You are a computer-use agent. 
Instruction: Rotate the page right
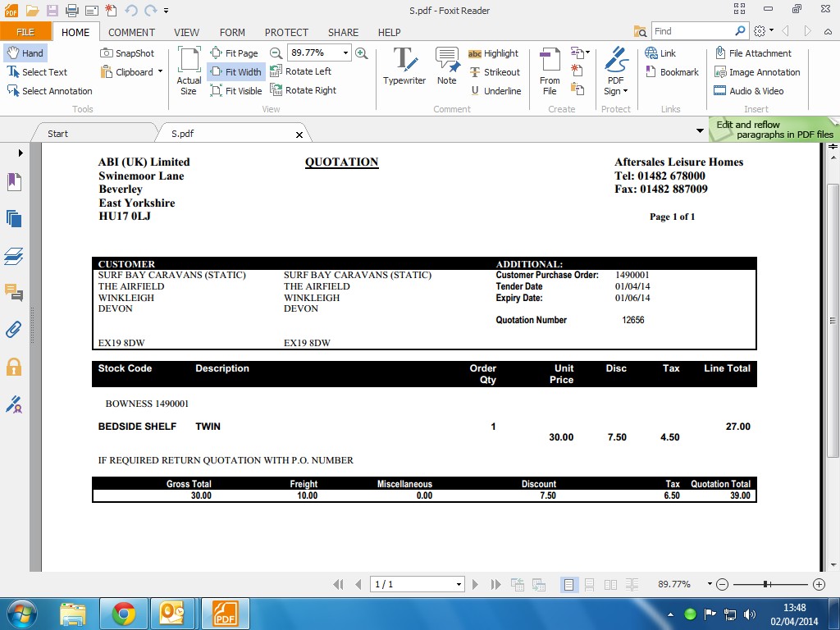pos(304,90)
